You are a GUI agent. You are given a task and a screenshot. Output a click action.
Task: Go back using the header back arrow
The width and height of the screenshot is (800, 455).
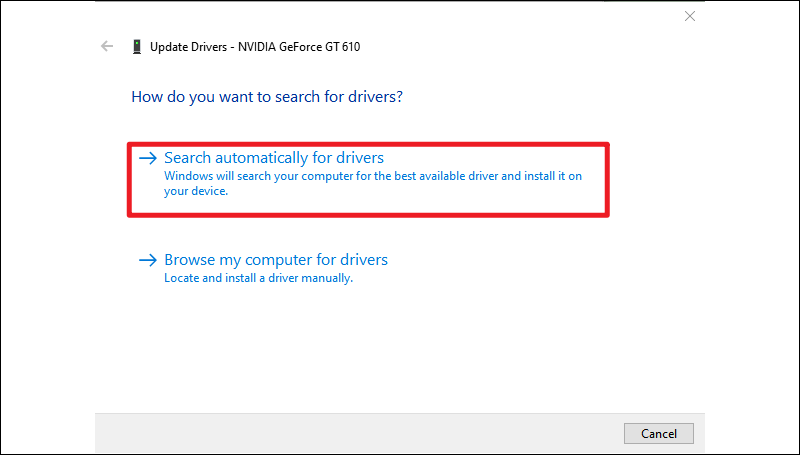[x=107, y=46]
